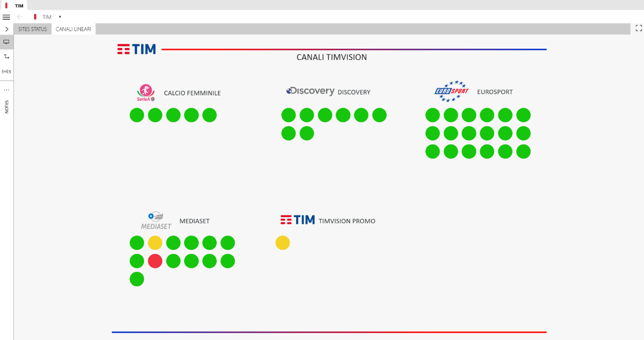Switch to the SITES STATUS tab

pyautogui.click(x=33, y=29)
